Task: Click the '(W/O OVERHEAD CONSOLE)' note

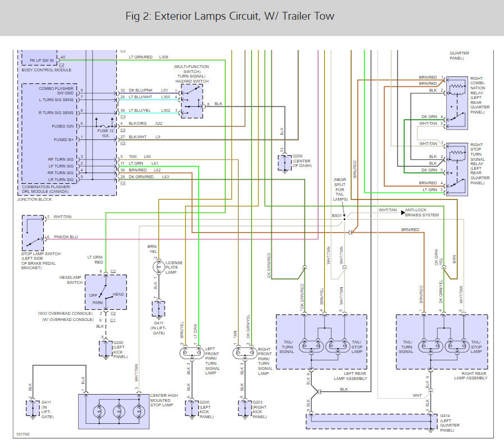Action: coord(65,313)
